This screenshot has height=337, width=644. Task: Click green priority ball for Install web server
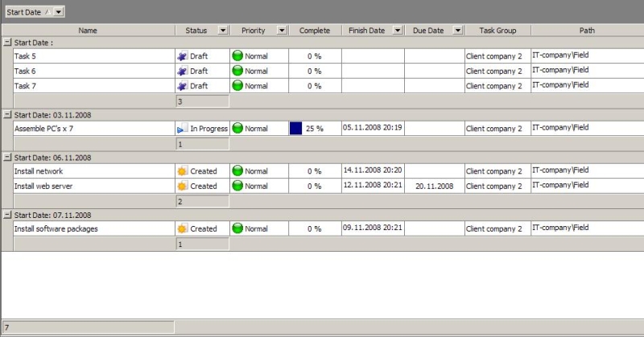237,185
